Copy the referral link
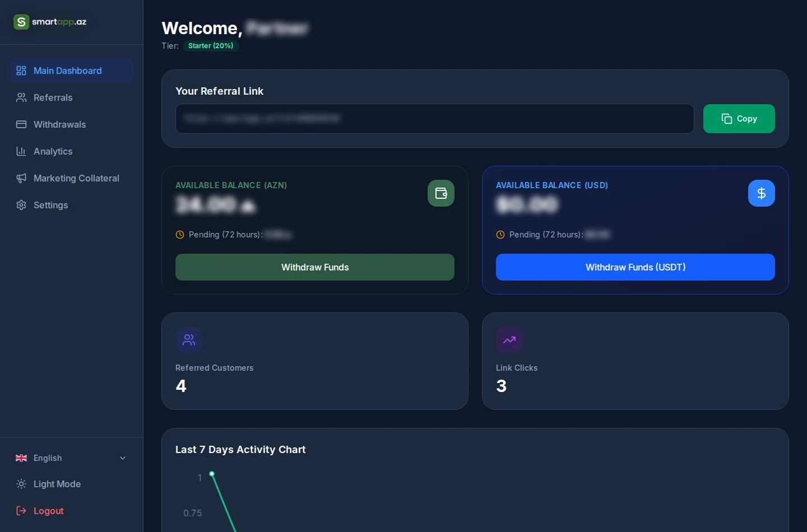 [739, 119]
